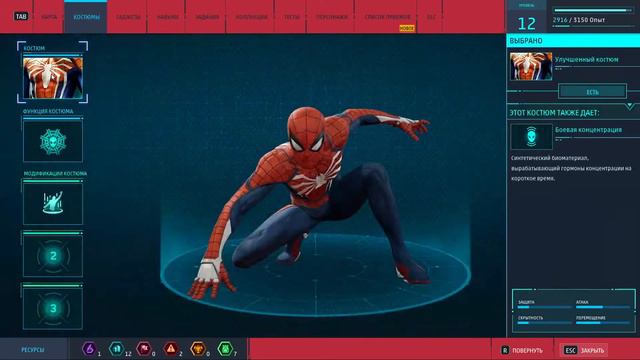Image resolution: width=640 pixels, height=360 pixels.
Task: Select suit mod slot number 2
Action: 53,256
